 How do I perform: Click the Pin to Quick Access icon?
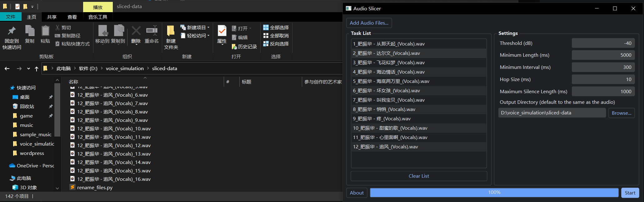click(12, 31)
